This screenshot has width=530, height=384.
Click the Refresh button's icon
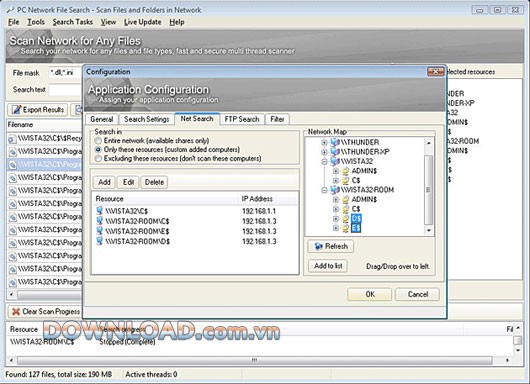318,246
